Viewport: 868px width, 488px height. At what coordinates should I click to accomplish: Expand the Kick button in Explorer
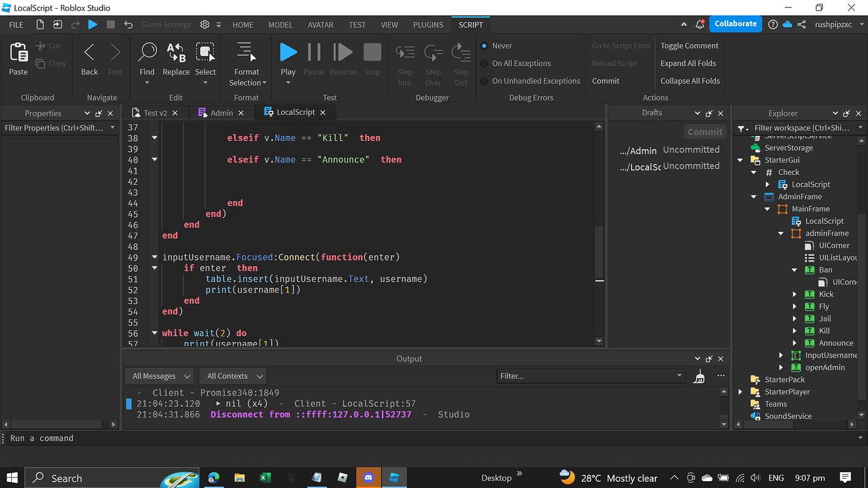[794, 294]
